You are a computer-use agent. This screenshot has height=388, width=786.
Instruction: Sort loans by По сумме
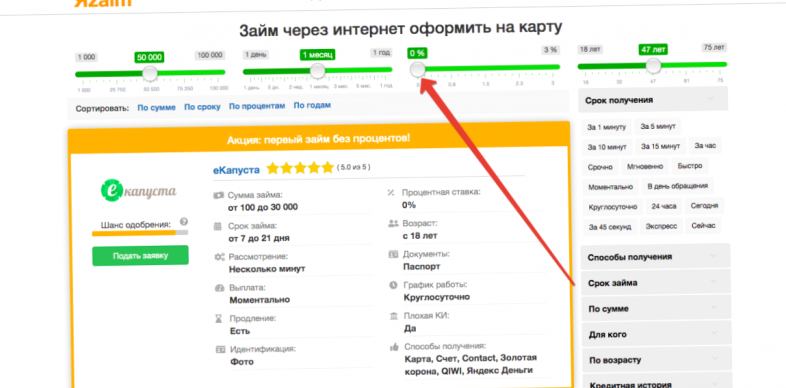(156, 107)
